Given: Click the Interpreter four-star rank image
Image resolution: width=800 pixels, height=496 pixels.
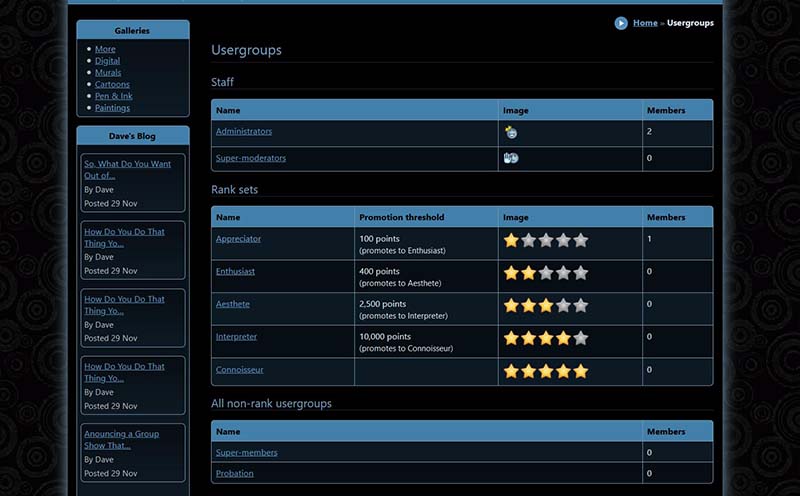Looking at the screenshot, I should pos(545,338).
